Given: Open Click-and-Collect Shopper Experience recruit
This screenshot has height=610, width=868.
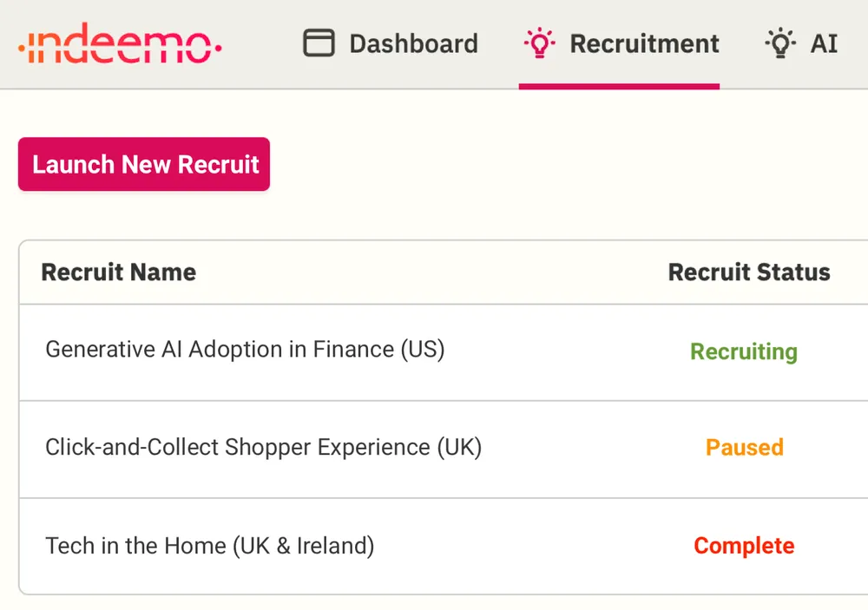Looking at the screenshot, I should [263, 448].
